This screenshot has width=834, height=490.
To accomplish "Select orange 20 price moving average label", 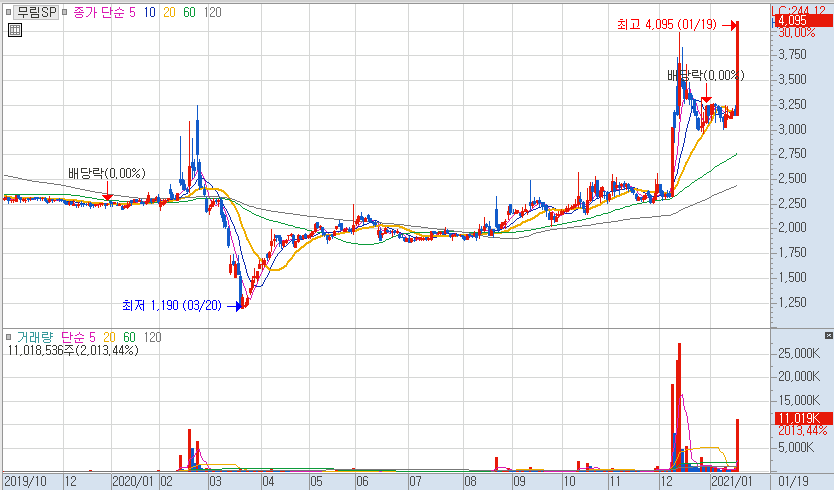I will 169,12.
